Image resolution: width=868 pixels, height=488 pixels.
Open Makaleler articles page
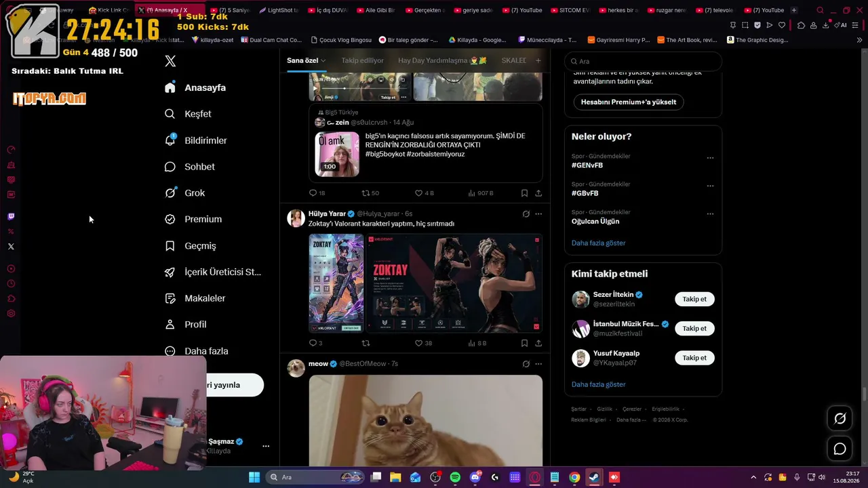pyautogui.click(x=195, y=298)
